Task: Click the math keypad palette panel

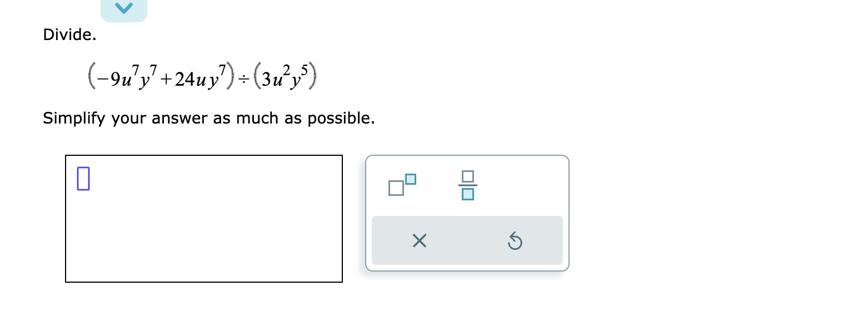Action: point(467,213)
